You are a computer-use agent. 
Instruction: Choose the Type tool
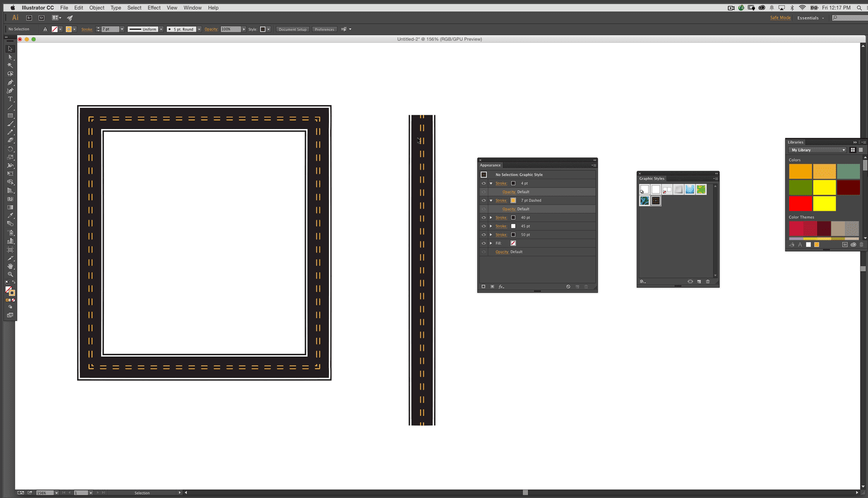[10, 99]
